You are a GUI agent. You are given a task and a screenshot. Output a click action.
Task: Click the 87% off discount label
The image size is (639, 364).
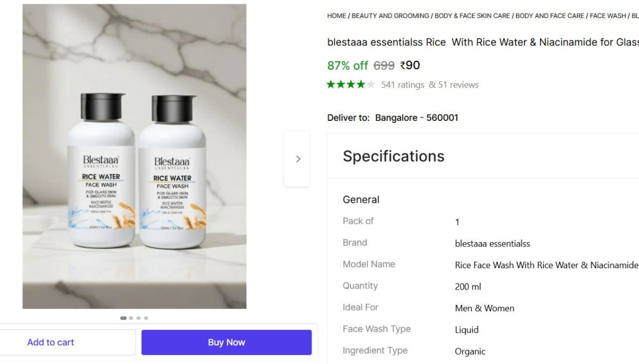coord(348,65)
